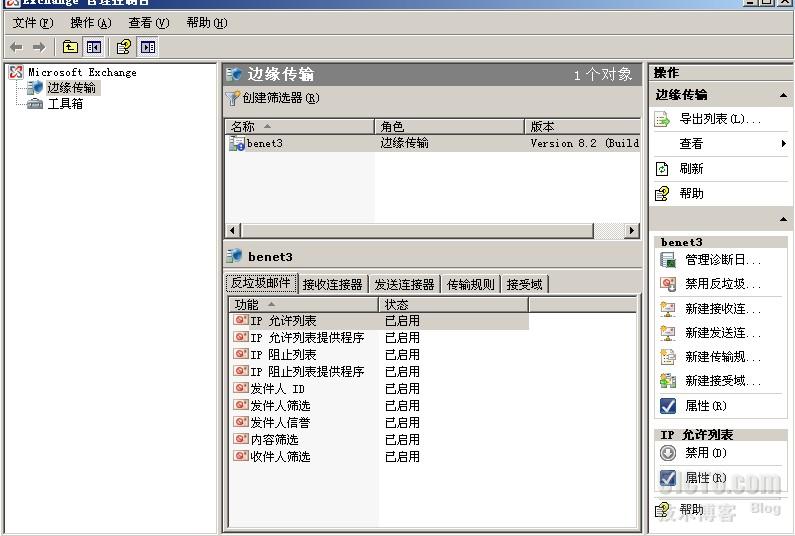Switch to the 接收连接器 tab
Image resolution: width=795 pixels, height=536 pixels.
(333, 284)
